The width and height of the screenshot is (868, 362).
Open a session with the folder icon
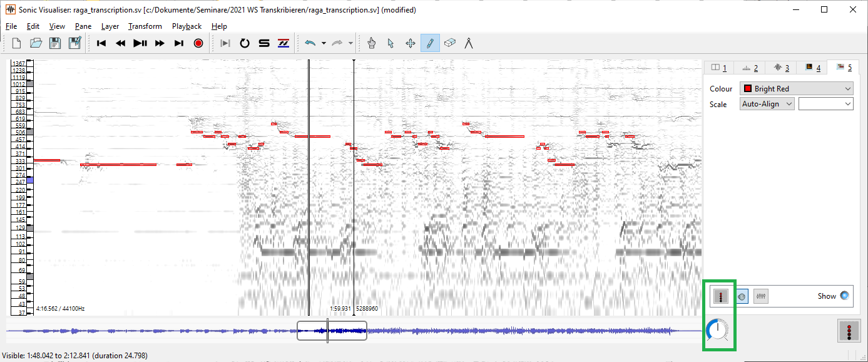36,42
